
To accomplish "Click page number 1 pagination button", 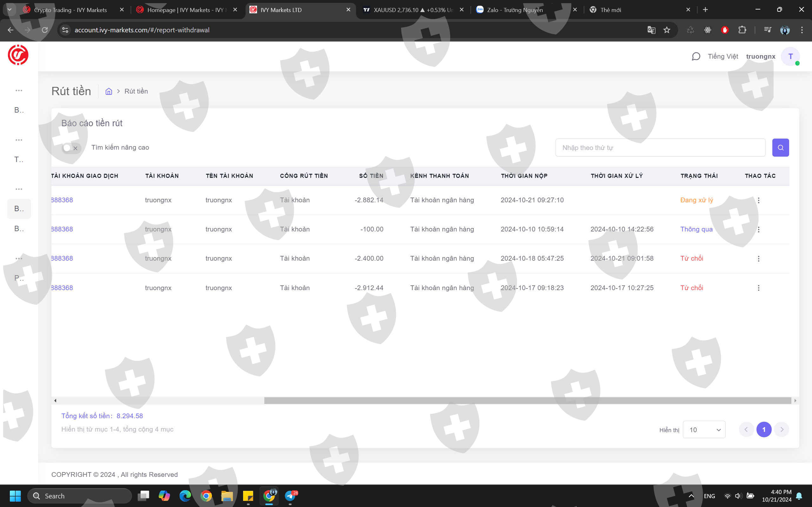I will [764, 430].
